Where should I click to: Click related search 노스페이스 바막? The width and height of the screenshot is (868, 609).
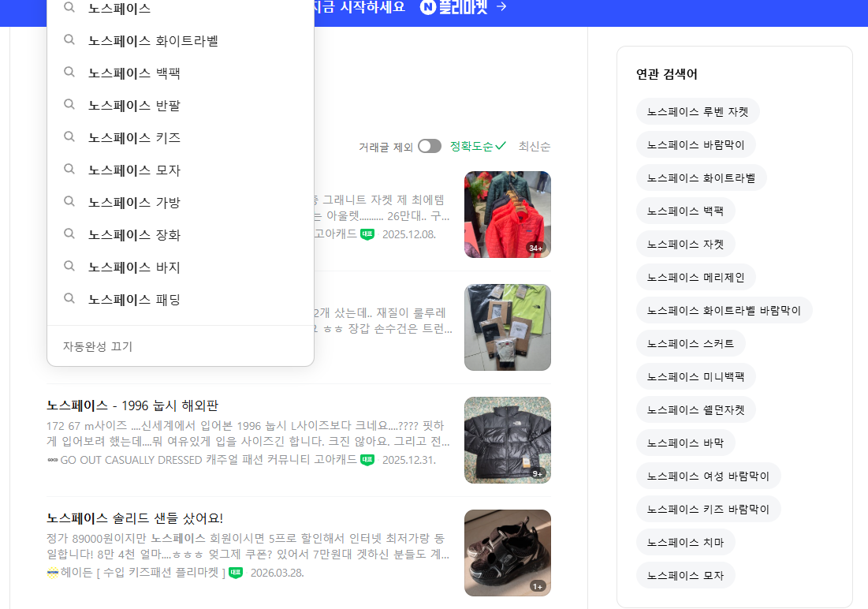tap(685, 443)
